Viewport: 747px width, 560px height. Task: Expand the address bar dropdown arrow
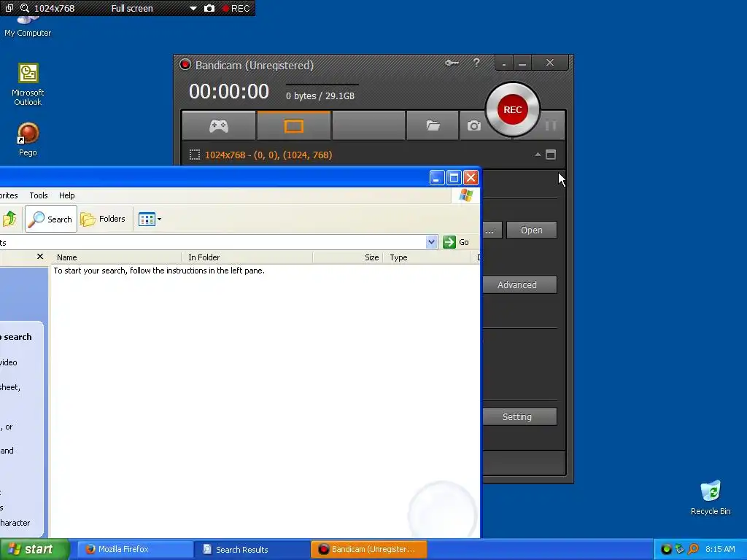(x=431, y=242)
